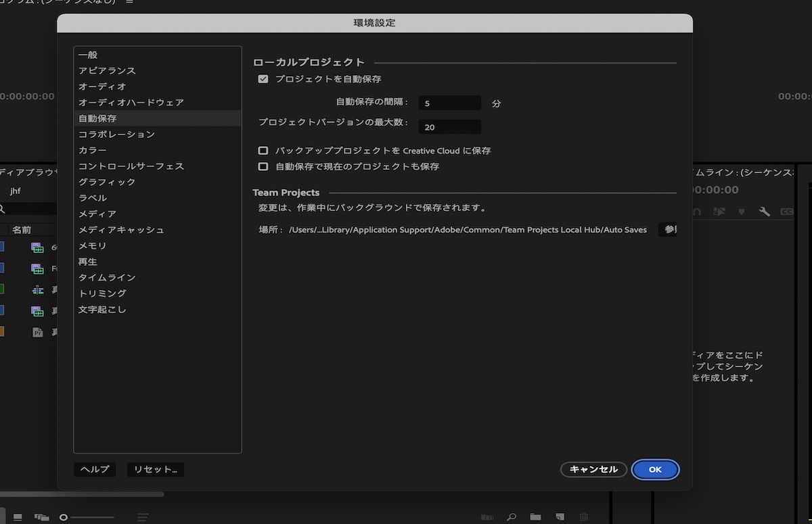
Task: Add a marker using the marker icon
Action: 741,211
